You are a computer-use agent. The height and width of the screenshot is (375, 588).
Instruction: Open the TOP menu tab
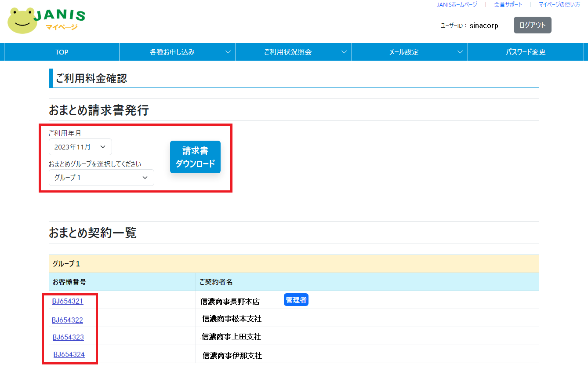click(62, 52)
